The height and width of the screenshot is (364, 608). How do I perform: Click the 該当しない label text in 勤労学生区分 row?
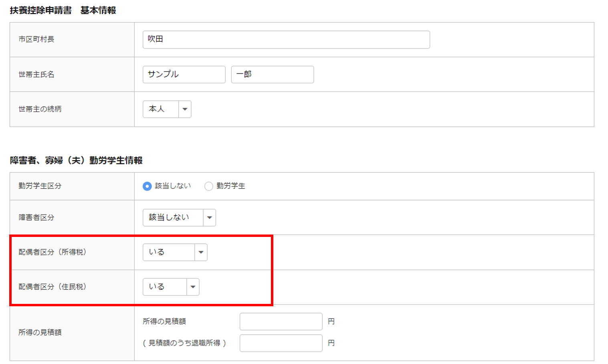tap(173, 186)
